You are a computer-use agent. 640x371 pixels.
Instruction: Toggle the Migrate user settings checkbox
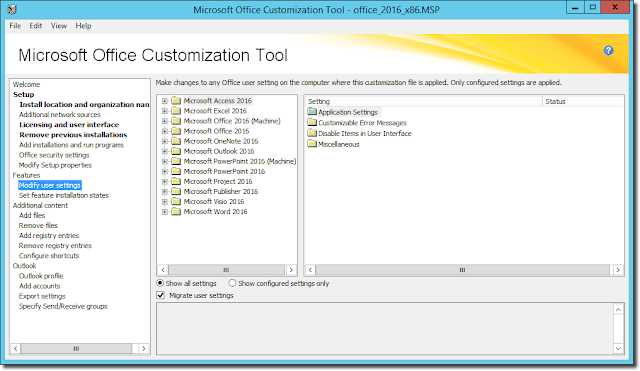coord(161,295)
